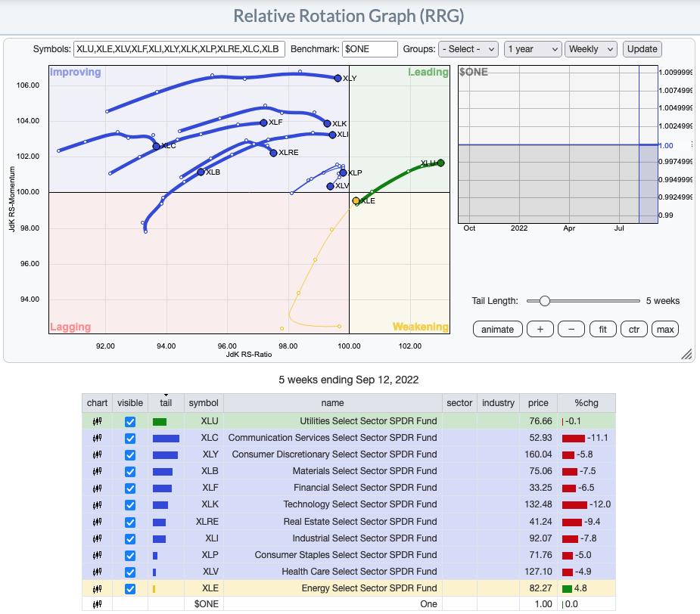Open chart icon for XLK row
Screen dimensions: 700x614
point(97,504)
